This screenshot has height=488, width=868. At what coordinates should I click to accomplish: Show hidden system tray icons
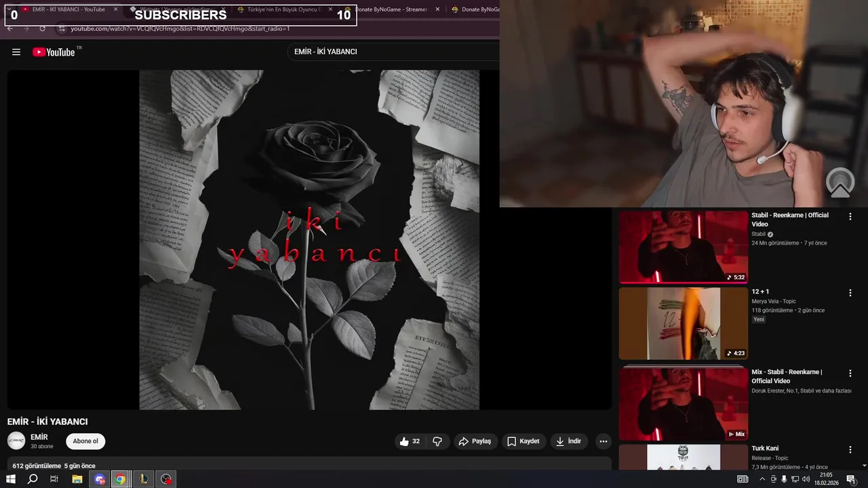pos(762,479)
